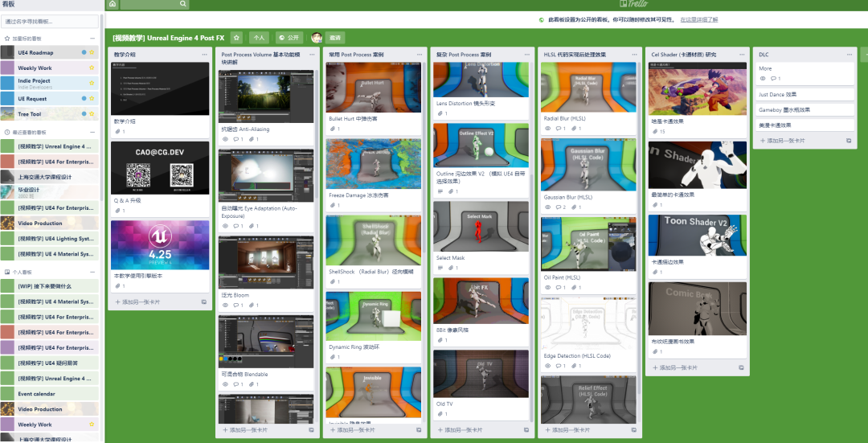Collapse the 个人看板 section
The width and height of the screenshot is (868, 443).
point(92,272)
